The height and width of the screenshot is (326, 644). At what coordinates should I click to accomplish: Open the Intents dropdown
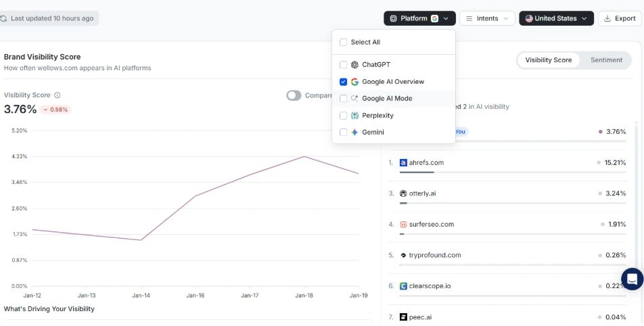pos(487,18)
